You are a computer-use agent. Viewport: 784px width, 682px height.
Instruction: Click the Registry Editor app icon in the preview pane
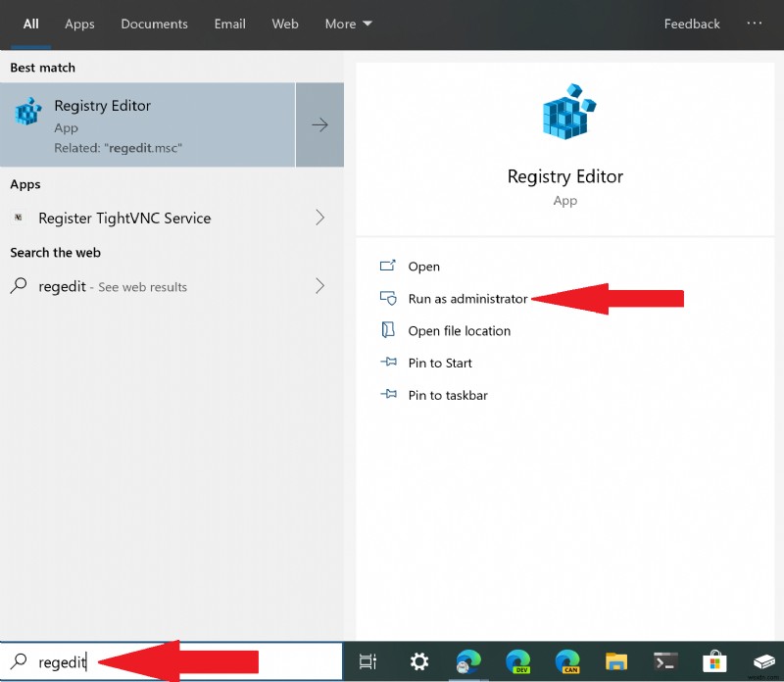(564, 111)
